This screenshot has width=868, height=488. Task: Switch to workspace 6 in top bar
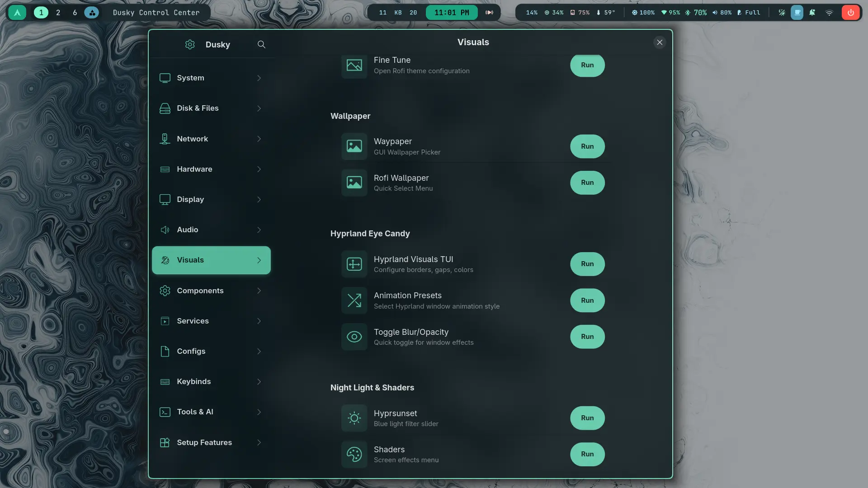pyautogui.click(x=75, y=13)
